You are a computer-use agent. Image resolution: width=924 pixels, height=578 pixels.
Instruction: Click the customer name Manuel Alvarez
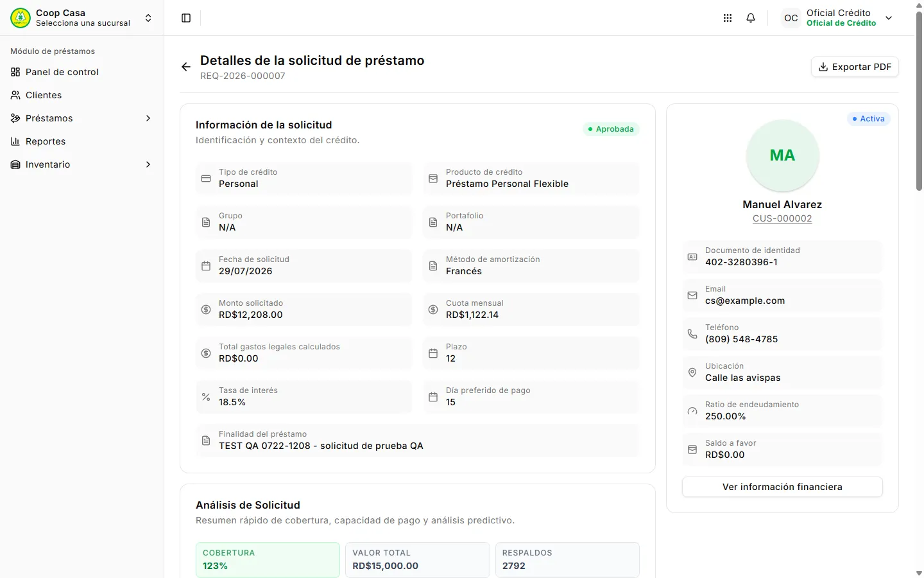click(x=782, y=204)
